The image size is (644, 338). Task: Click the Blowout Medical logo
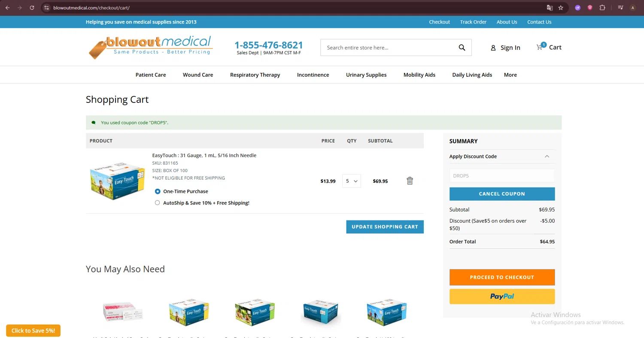click(x=150, y=47)
